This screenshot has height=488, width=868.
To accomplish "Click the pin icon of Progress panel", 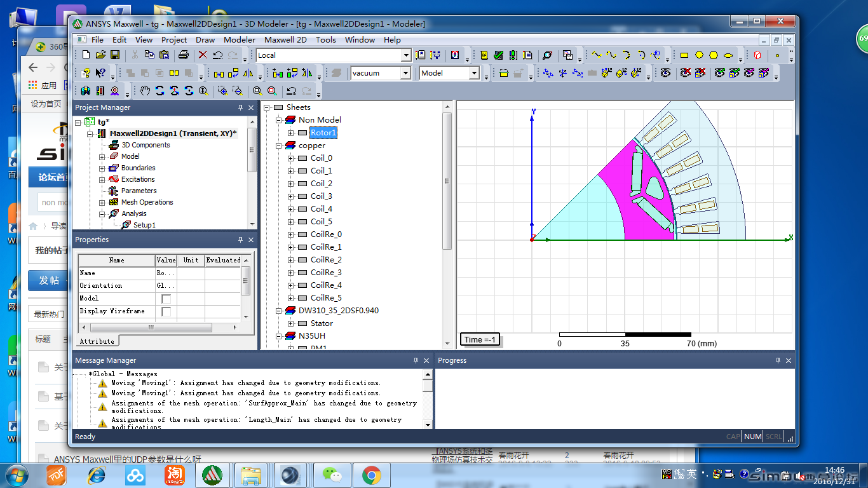I will [778, 360].
